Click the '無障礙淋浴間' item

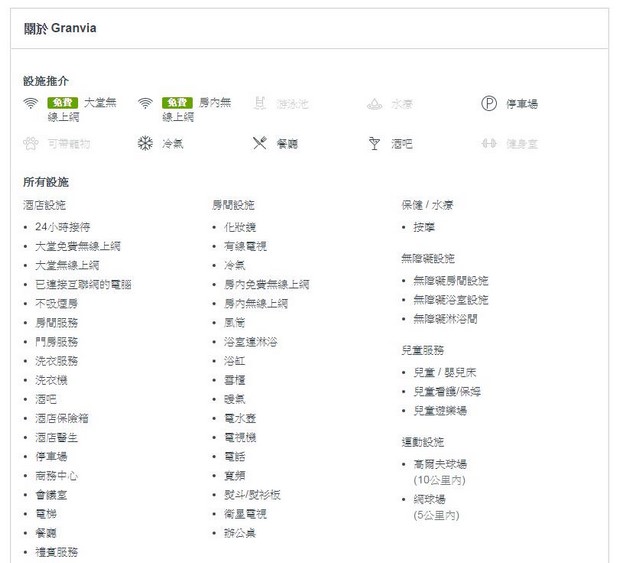tap(446, 319)
